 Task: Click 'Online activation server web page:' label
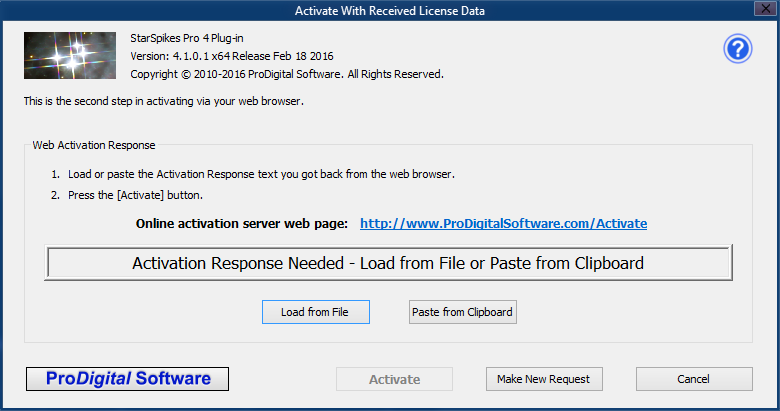click(242, 224)
